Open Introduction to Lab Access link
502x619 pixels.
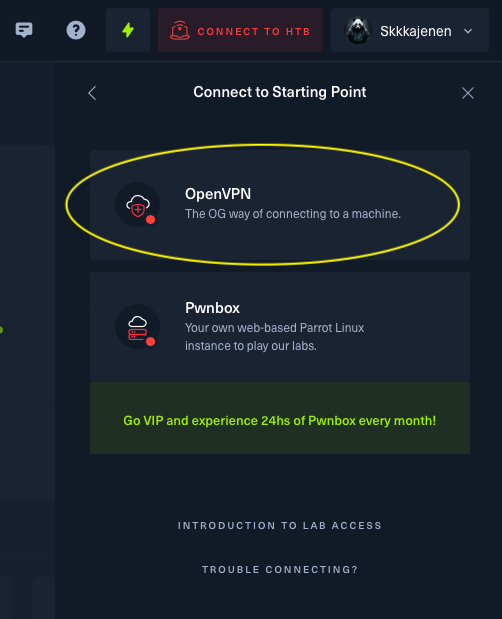coord(280,526)
